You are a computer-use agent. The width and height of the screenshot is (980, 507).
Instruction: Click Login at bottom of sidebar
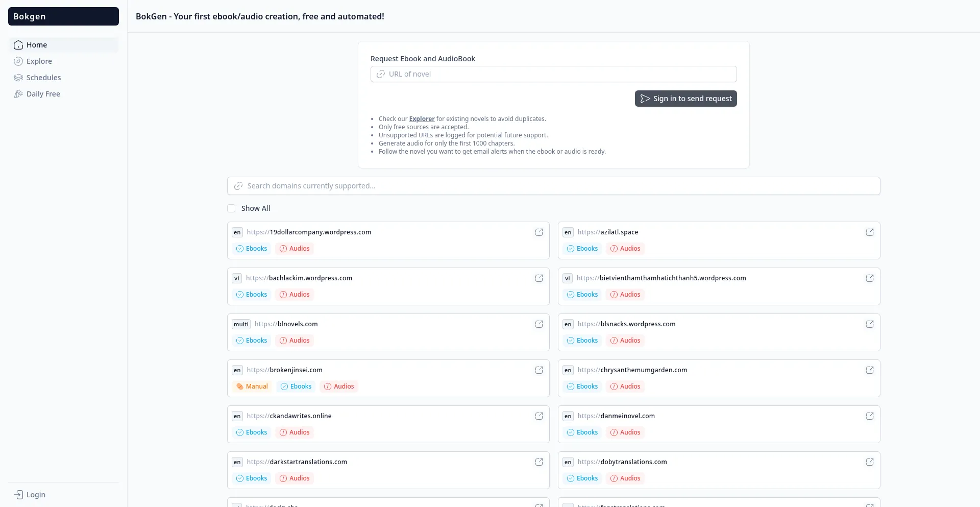35,495
